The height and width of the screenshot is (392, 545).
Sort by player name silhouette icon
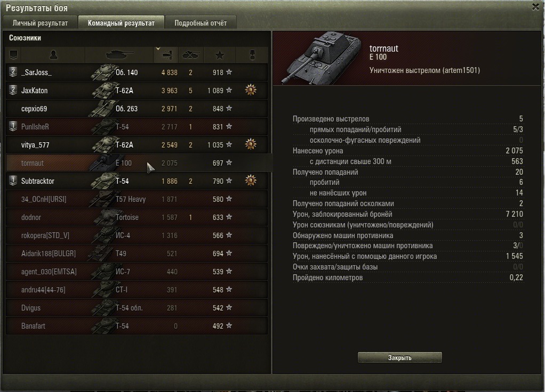(53, 55)
